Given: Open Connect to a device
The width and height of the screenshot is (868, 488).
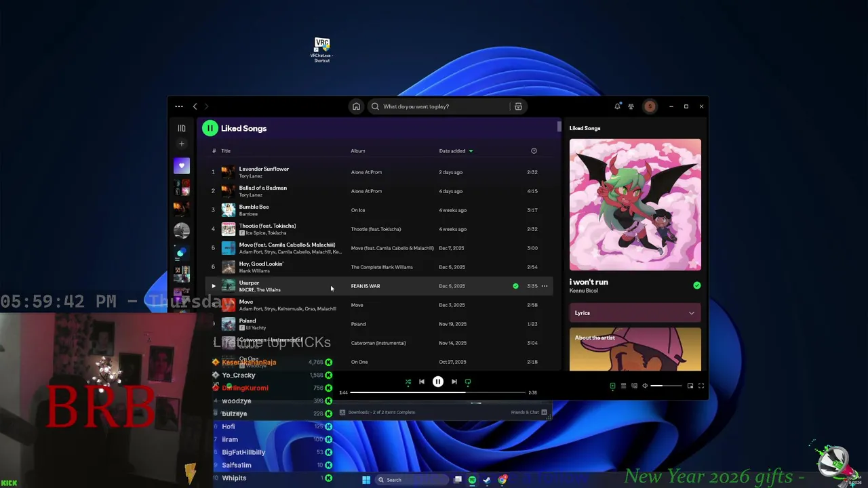Looking at the screenshot, I should click(634, 386).
